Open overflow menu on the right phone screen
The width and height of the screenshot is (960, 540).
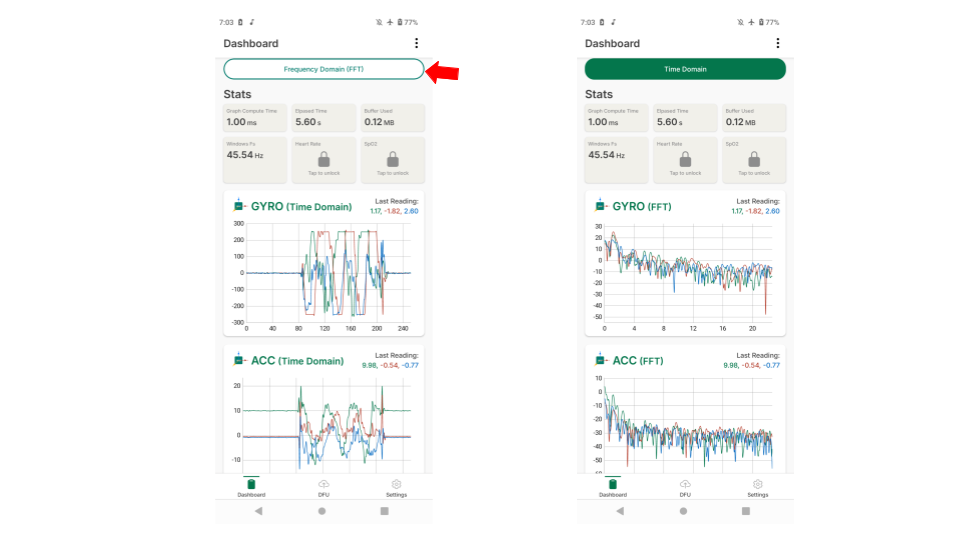tap(778, 43)
